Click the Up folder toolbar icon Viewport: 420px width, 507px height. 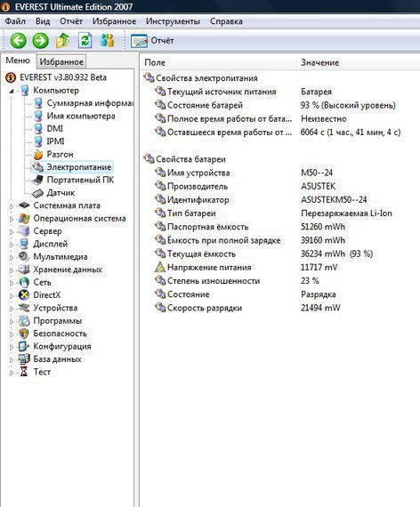(63, 41)
